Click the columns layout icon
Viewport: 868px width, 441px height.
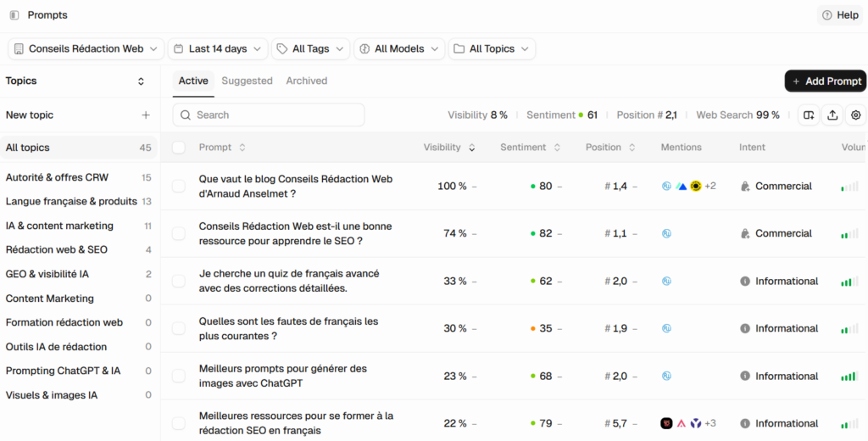point(809,115)
